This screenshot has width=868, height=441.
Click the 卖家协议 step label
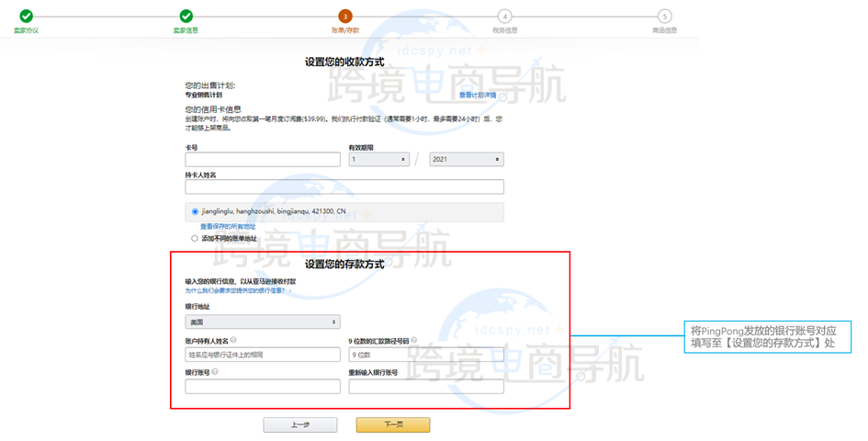click(26, 30)
